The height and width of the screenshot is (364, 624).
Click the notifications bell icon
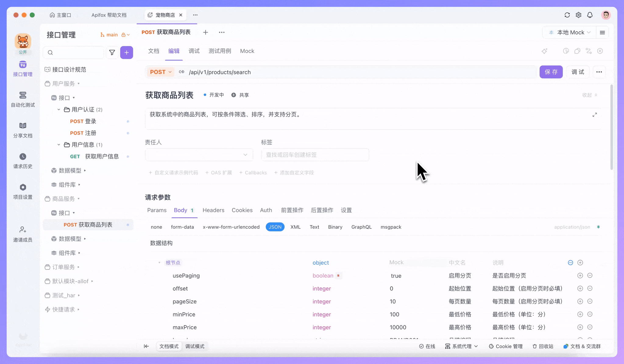coord(590,15)
